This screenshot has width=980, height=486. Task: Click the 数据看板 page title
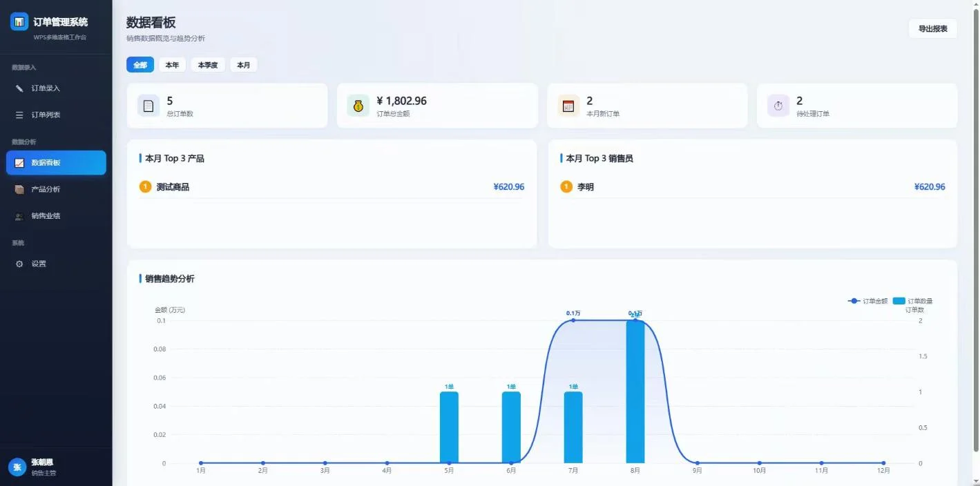(151, 23)
